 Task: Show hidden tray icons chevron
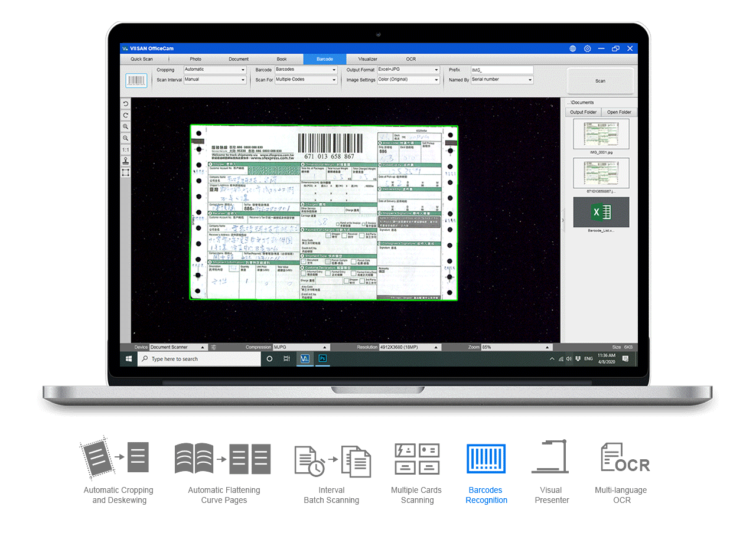552,358
